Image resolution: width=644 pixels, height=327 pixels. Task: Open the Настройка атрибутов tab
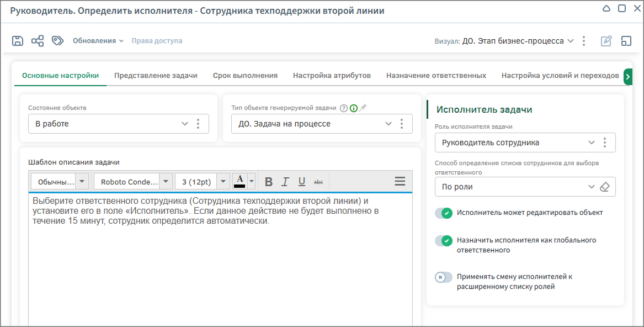(332, 76)
